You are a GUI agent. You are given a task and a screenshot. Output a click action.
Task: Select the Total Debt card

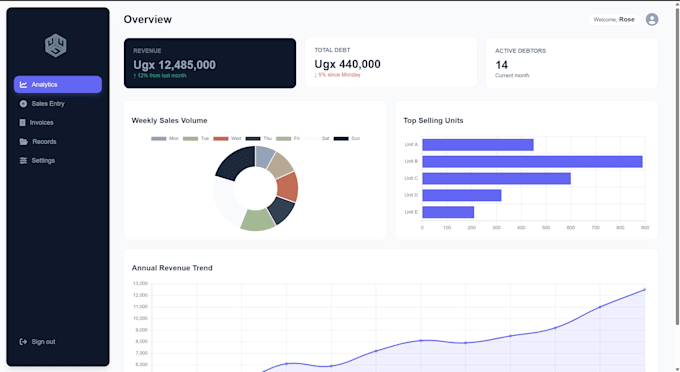pos(391,63)
